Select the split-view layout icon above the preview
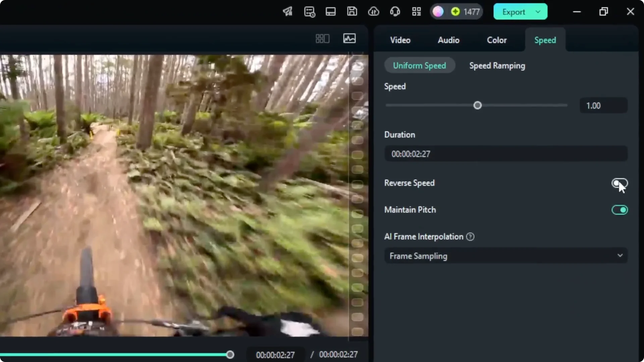The height and width of the screenshot is (362, 644). (x=322, y=38)
